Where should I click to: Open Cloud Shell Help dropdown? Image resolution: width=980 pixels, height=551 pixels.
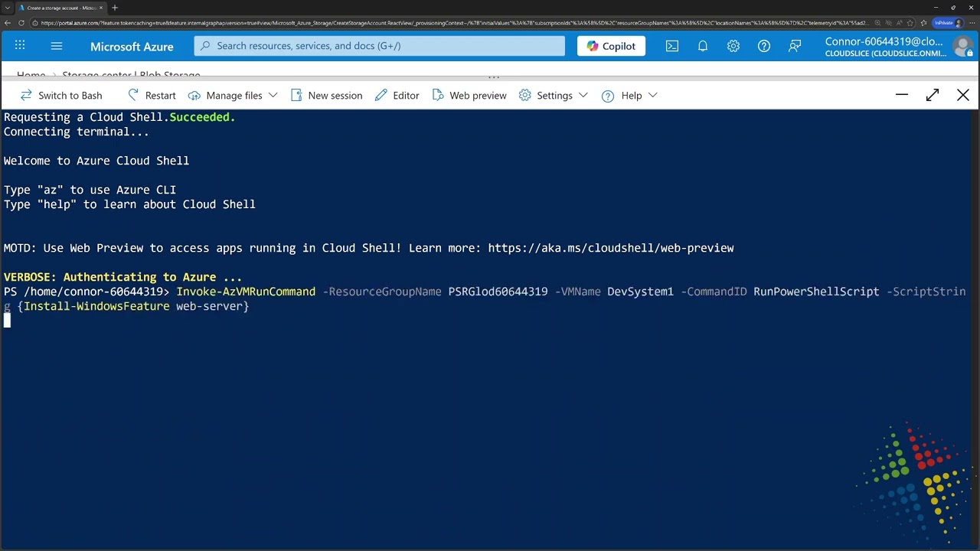pyautogui.click(x=629, y=96)
